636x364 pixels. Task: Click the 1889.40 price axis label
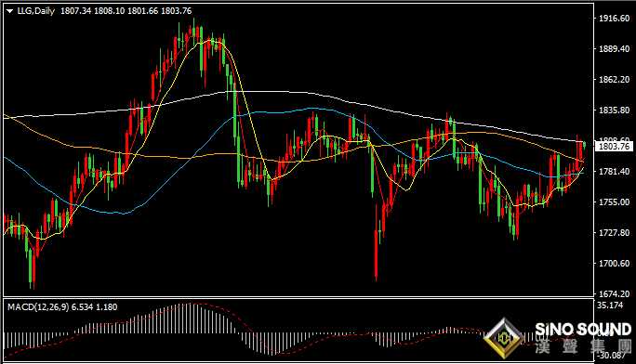tap(614, 49)
